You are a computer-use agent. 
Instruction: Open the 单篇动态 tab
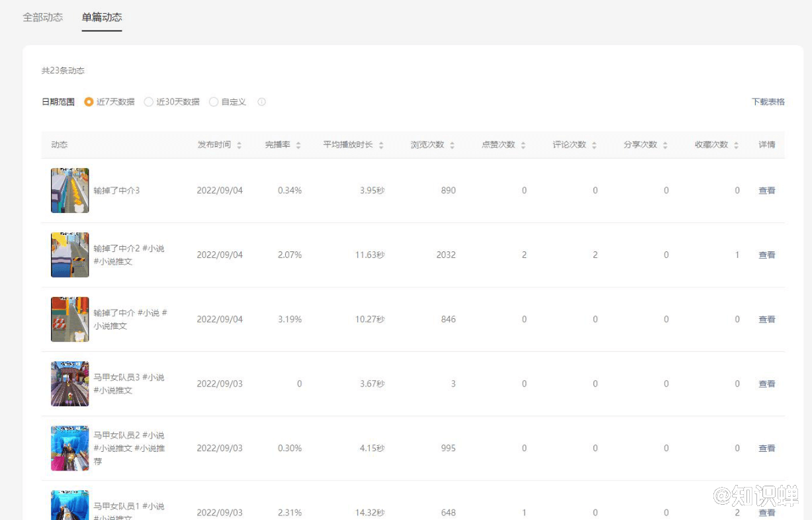click(x=102, y=17)
